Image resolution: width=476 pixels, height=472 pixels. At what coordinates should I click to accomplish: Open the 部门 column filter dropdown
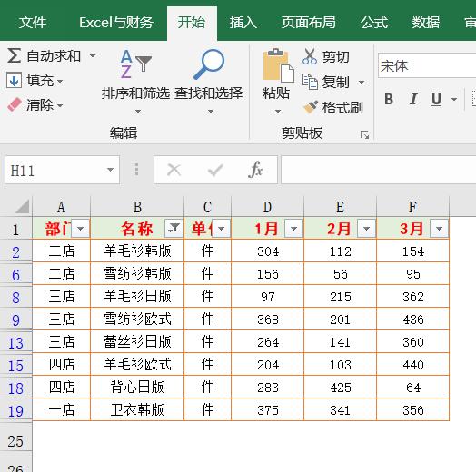(81, 228)
